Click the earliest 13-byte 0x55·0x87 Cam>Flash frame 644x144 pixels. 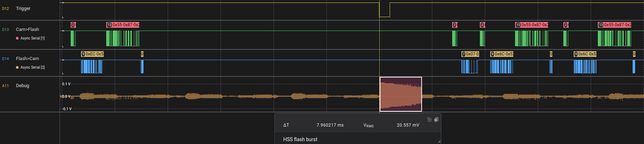coord(123,25)
